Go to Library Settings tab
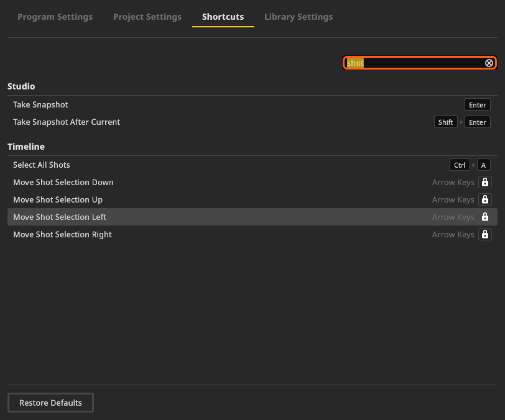505x420 pixels. tap(299, 17)
